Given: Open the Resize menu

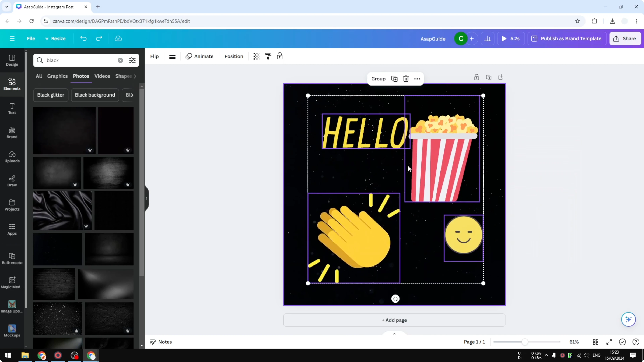Looking at the screenshot, I should 55,38.
